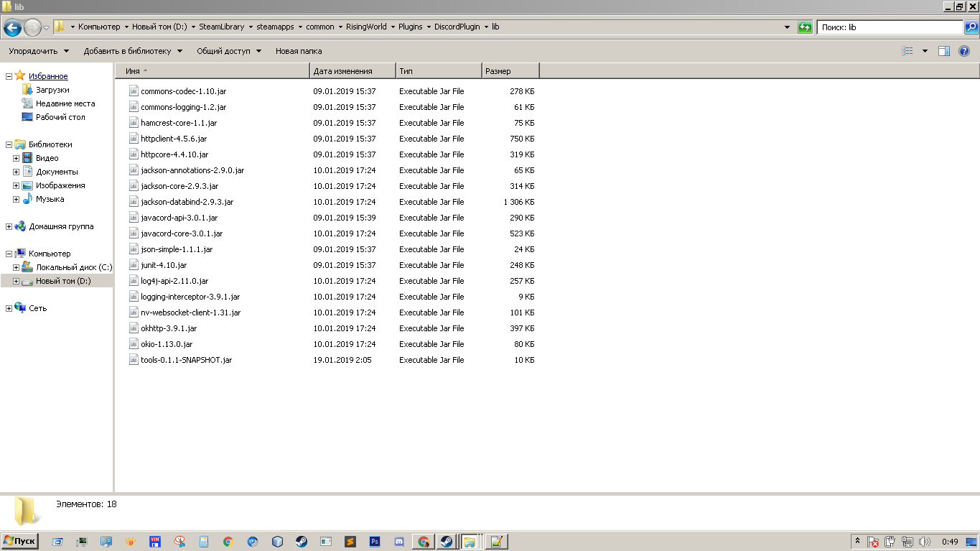Viewport: 980px width, 551px height.
Task: Launch Discord from the taskbar
Action: [x=399, y=542]
